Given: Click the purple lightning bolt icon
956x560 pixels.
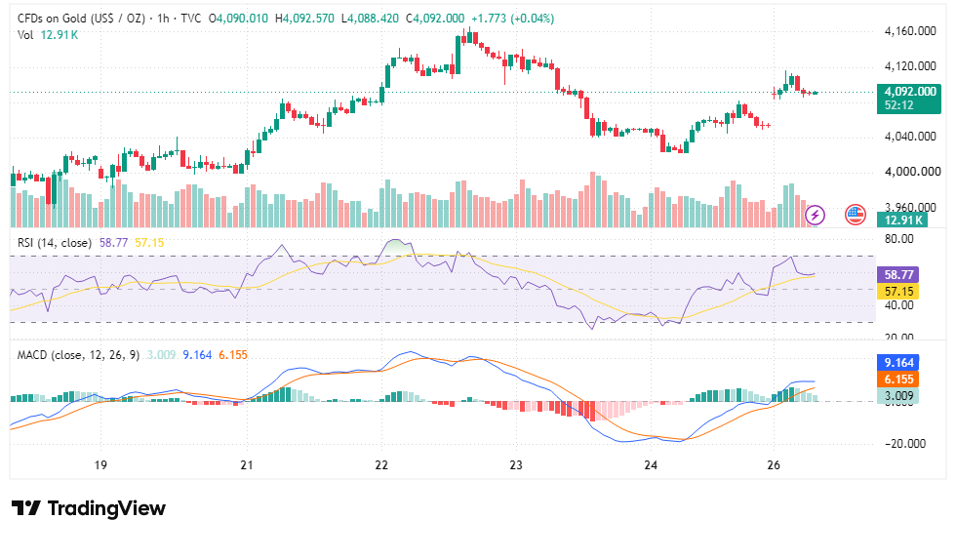Looking at the screenshot, I should (x=816, y=215).
